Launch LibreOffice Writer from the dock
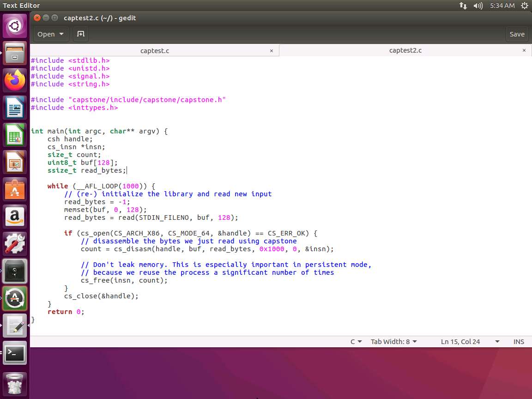This screenshot has height=399, width=532. (15, 108)
